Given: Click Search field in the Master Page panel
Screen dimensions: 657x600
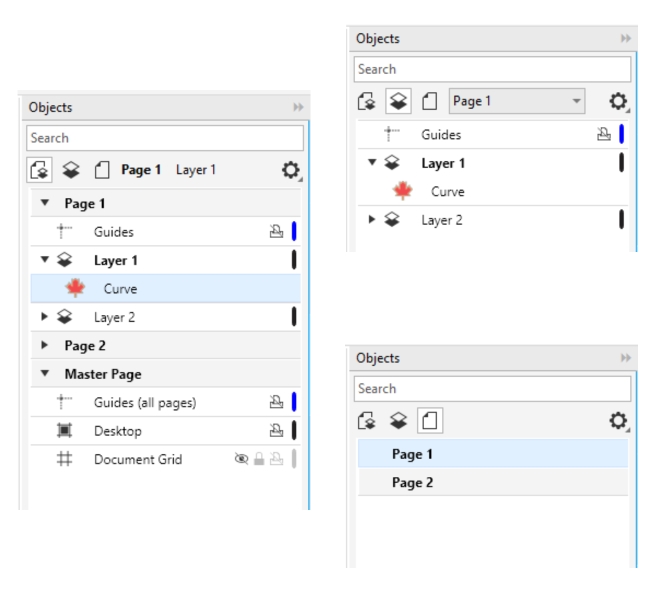Looking at the screenshot, I should [164, 138].
